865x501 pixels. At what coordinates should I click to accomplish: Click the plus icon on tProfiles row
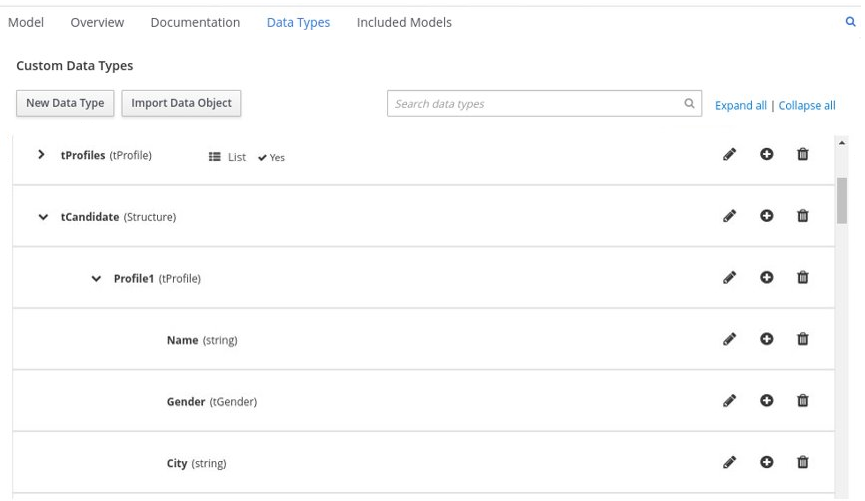(767, 155)
